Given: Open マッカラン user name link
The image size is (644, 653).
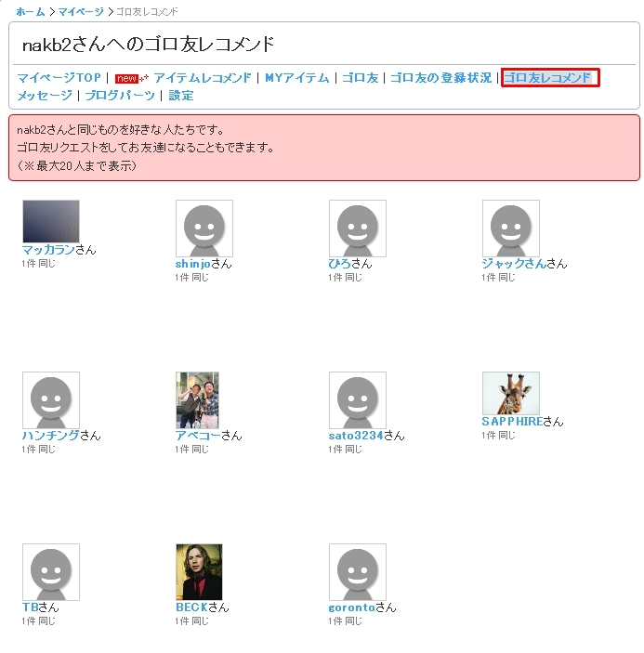Looking at the screenshot, I should (x=48, y=250).
